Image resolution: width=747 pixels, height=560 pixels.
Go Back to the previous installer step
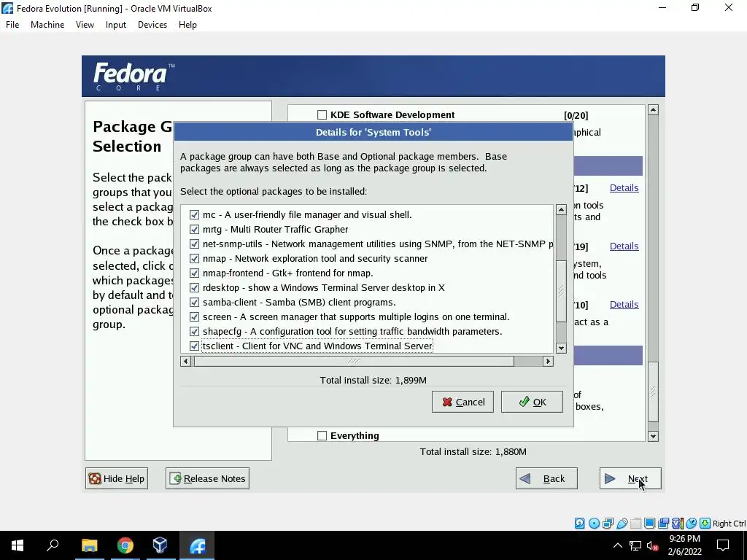[546, 478]
